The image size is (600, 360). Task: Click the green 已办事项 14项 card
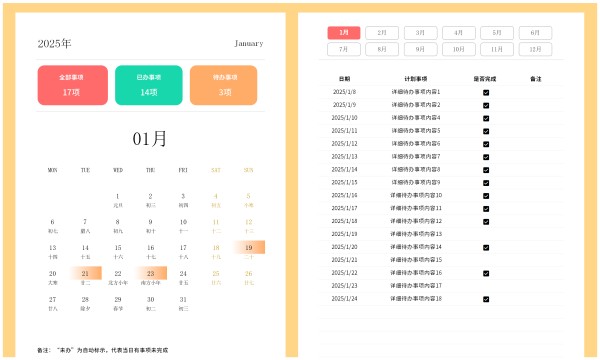[x=148, y=85]
